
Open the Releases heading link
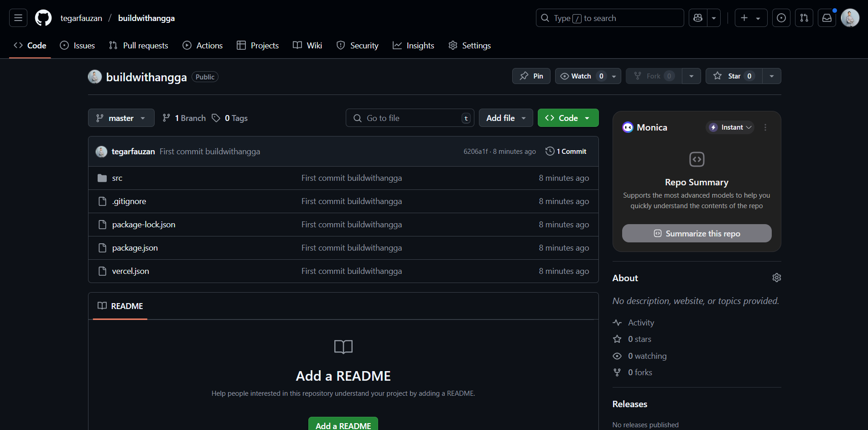coord(629,404)
